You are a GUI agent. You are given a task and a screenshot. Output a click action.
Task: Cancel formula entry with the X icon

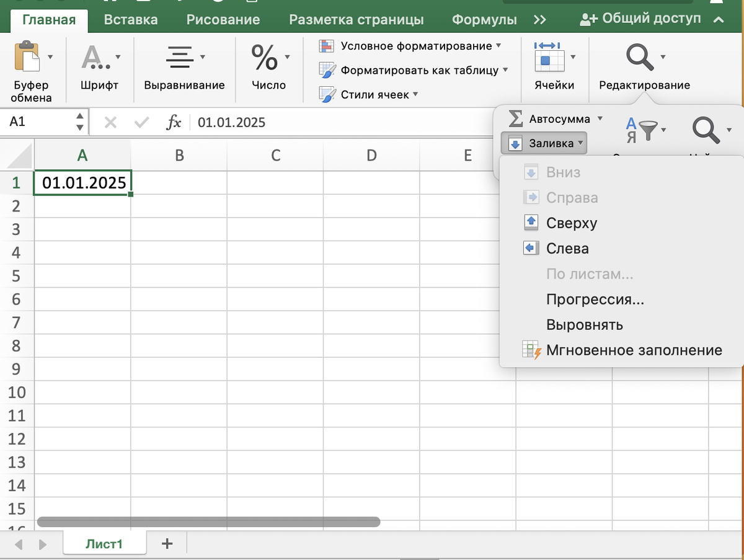click(110, 122)
